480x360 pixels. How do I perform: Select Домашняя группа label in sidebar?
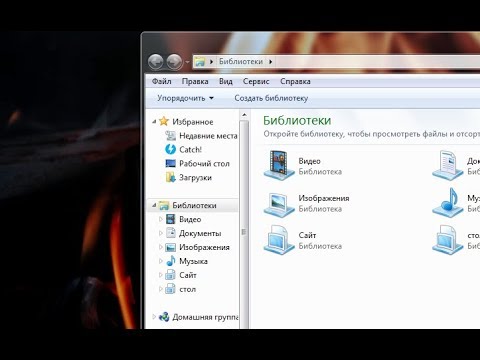205,317
